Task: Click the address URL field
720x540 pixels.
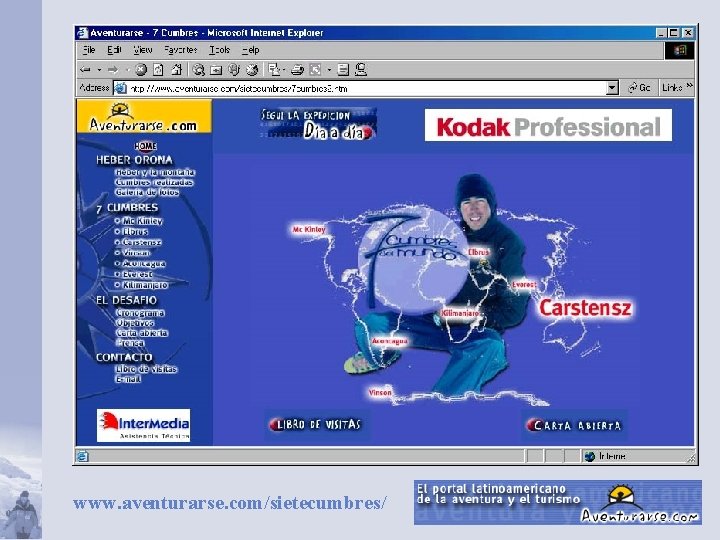Action: point(366,88)
